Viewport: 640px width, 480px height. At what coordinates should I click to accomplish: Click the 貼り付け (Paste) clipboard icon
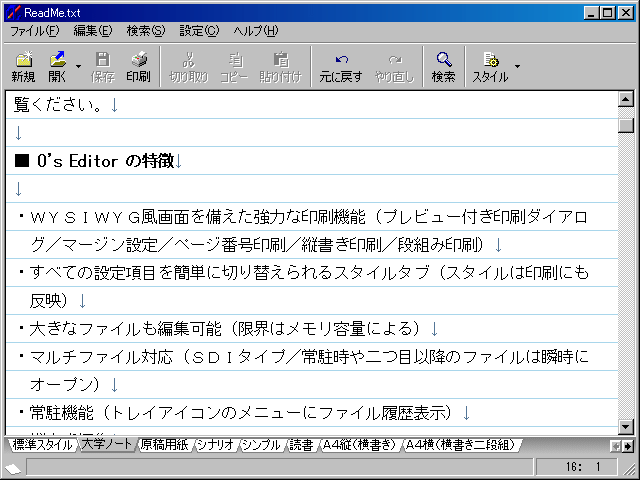click(x=280, y=66)
